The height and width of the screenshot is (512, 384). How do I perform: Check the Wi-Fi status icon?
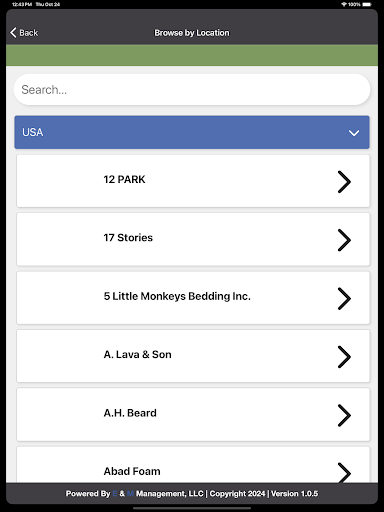pos(344,4)
